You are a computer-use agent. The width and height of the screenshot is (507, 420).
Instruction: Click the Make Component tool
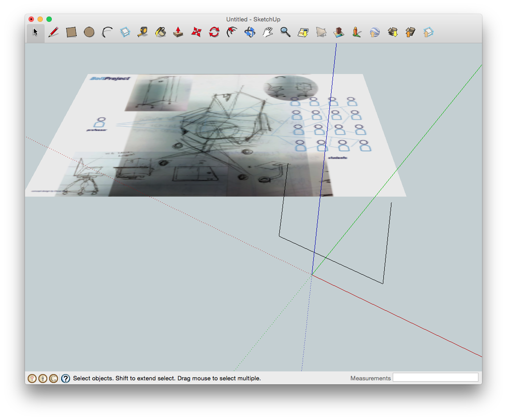[125, 32]
